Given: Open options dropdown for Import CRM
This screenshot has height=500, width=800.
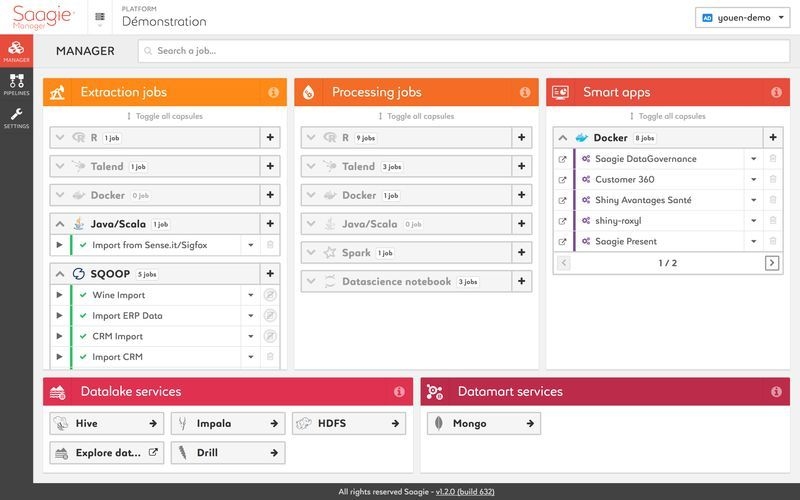Looking at the screenshot, I should (x=251, y=357).
